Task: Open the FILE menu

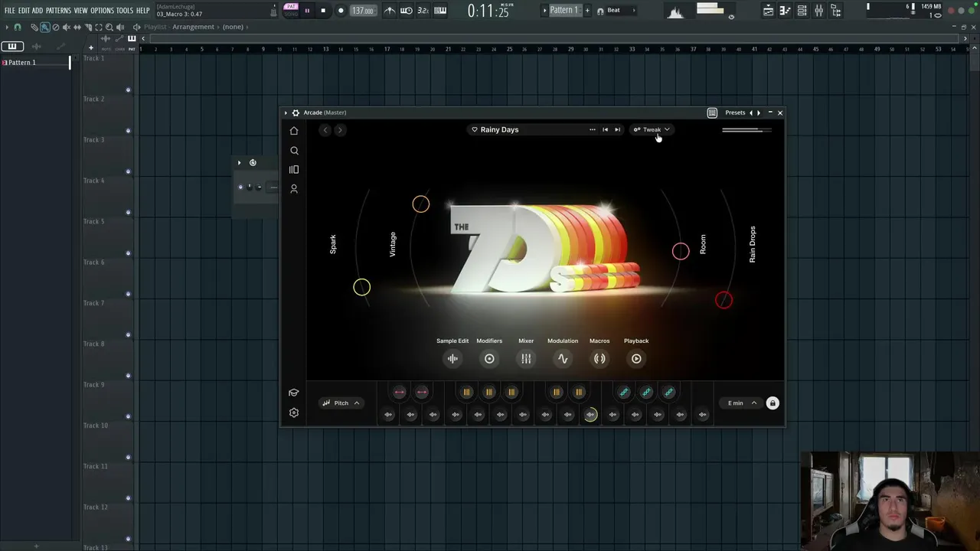Action: click(10, 11)
